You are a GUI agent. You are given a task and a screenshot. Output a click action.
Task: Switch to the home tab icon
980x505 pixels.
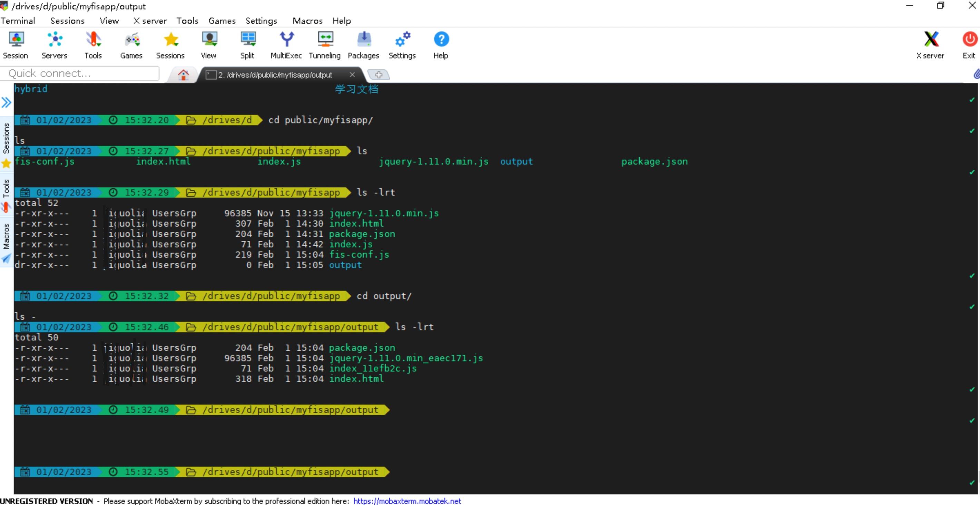point(183,75)
